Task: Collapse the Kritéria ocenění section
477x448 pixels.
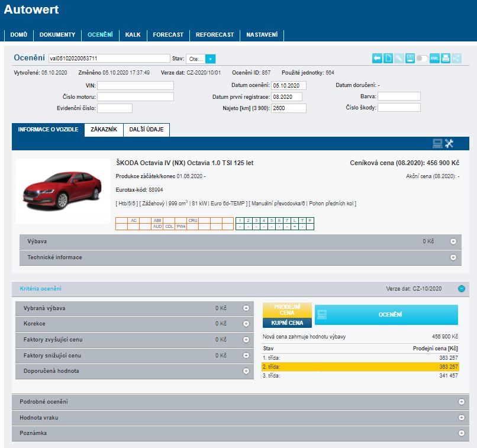Action: click(x=462, y=289)
